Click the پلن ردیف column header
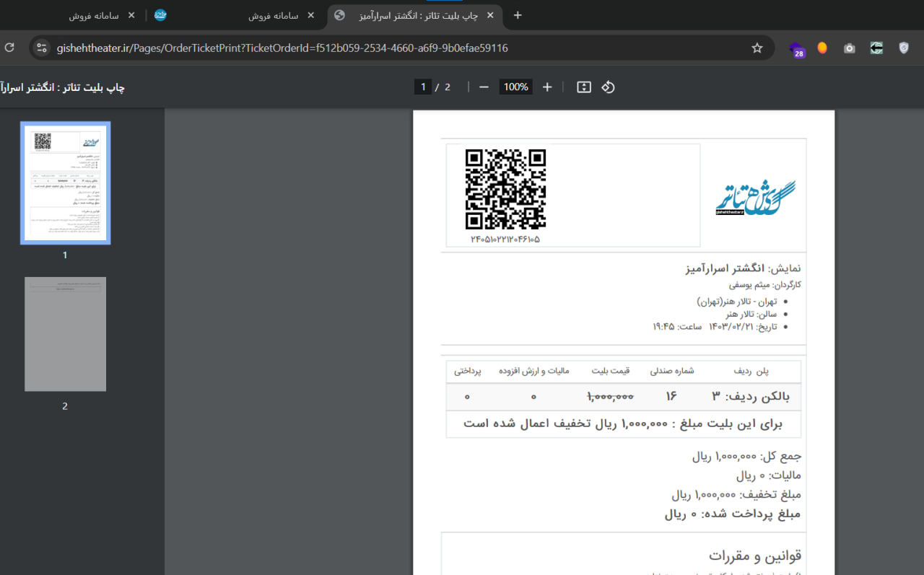Viewport: 924px width, 575px height. (x=751, y=372)
